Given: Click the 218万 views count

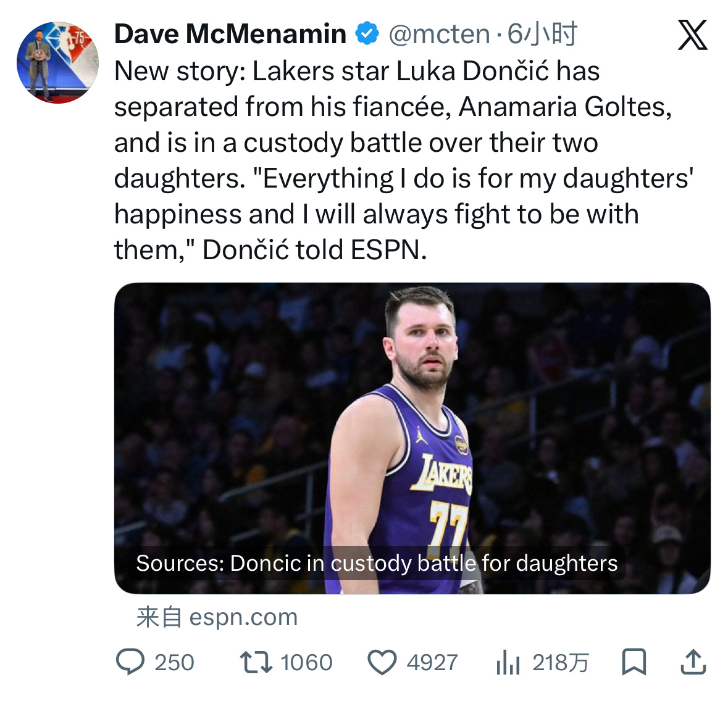Looking at the screenshot, I should pos(560,663).
